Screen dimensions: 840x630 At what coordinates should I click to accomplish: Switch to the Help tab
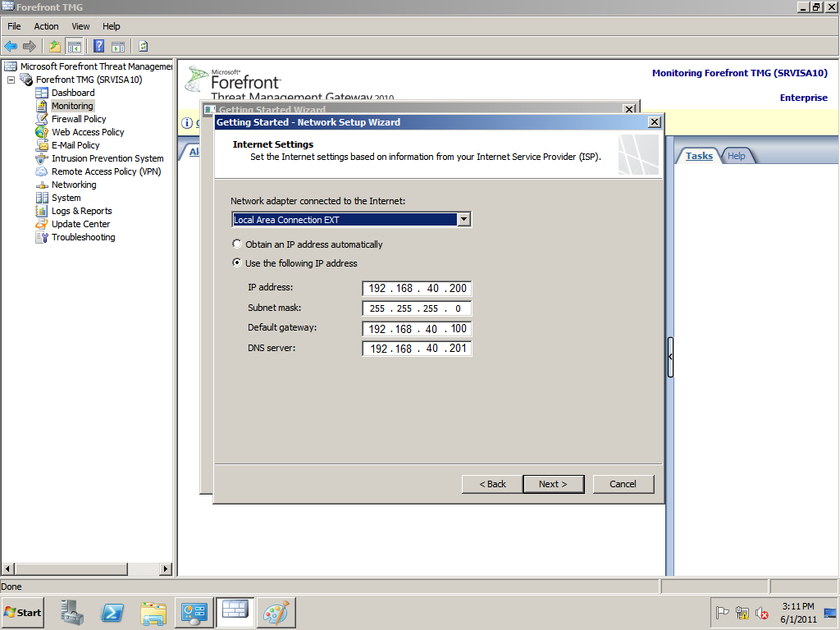tap(737, 156)
